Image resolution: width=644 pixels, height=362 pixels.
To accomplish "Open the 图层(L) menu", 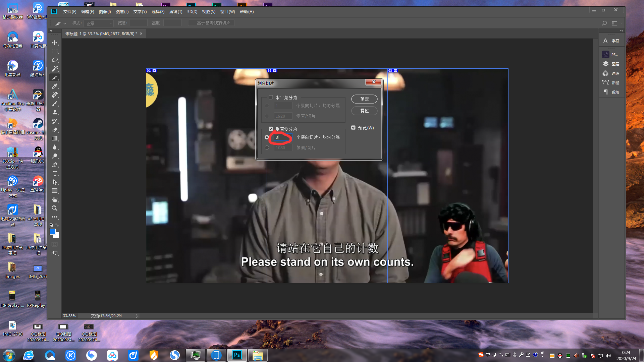I will (x=122, y=12).
